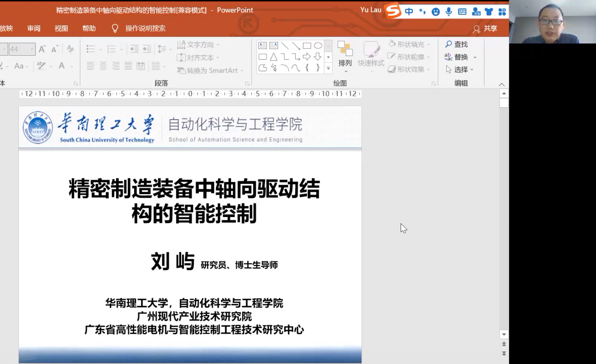This screenshot has height=364, width=596.
Task: Click the clear all formatting icon
Action: pyautogui.click(x=70, y=49)
